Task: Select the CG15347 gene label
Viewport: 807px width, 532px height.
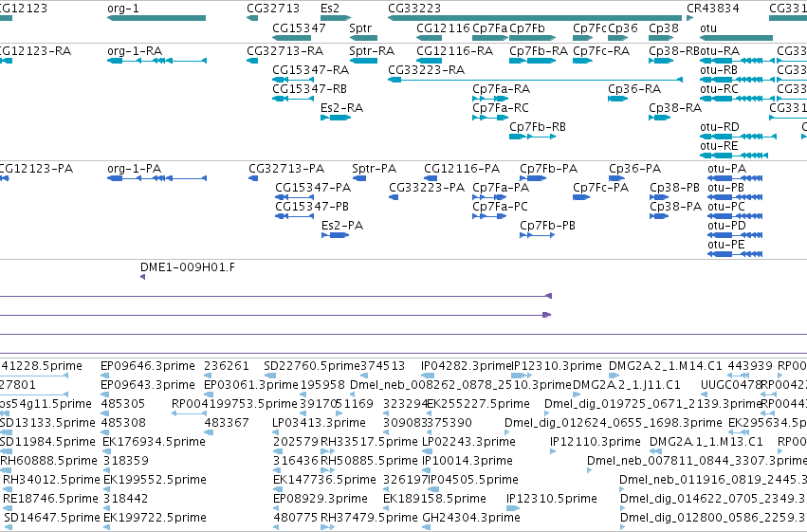Action: pyautogui.click(x=299, y=28)
